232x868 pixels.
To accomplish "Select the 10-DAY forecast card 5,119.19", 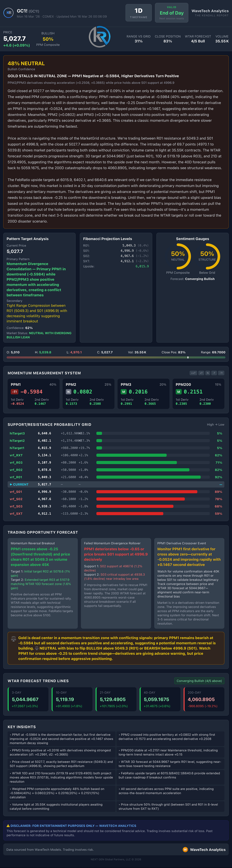I will [x=72, y=699].
